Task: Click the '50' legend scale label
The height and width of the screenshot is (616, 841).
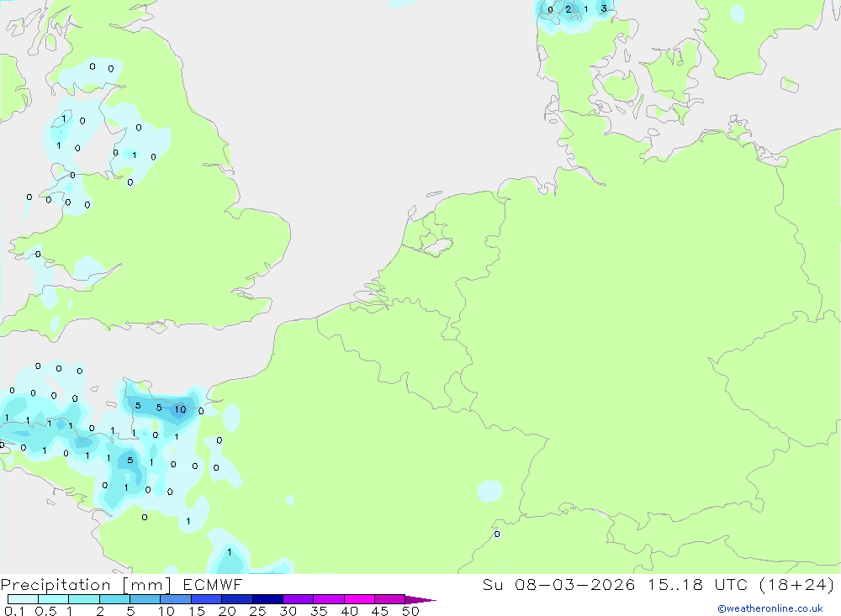Action: (x=410, y=611)
